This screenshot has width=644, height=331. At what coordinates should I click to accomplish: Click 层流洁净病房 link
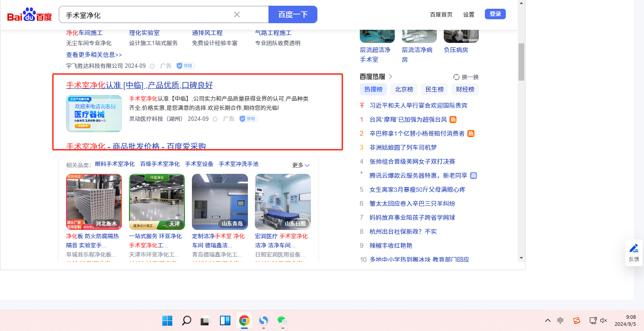click(x=417, y=55)
